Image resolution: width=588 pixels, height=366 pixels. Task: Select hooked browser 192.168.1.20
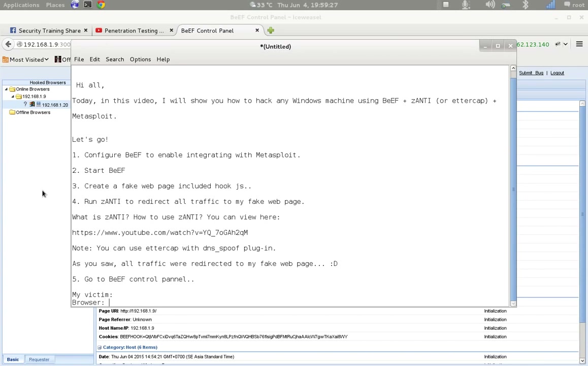[x=55, y=105]
